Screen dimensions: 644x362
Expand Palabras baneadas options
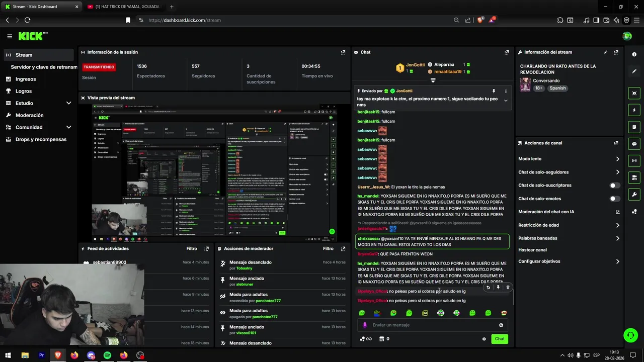pyautogui.click(x=617, y=238)
